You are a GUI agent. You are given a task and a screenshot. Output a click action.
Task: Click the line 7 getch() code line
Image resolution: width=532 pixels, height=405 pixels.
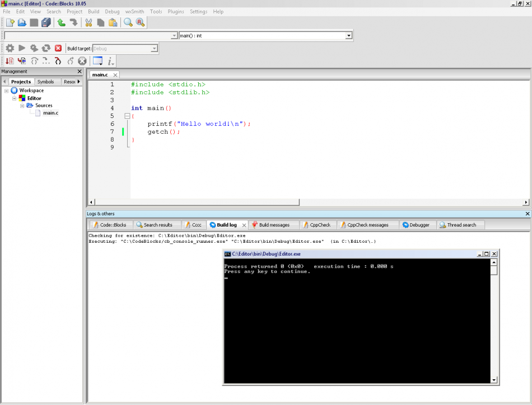164,132
